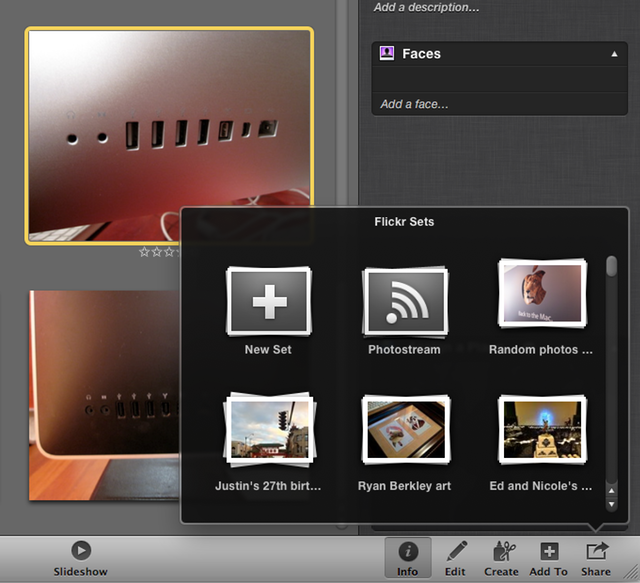Click the Flickr Sets scroll down arrow
640x583 pixels.
tap(611, 504)
